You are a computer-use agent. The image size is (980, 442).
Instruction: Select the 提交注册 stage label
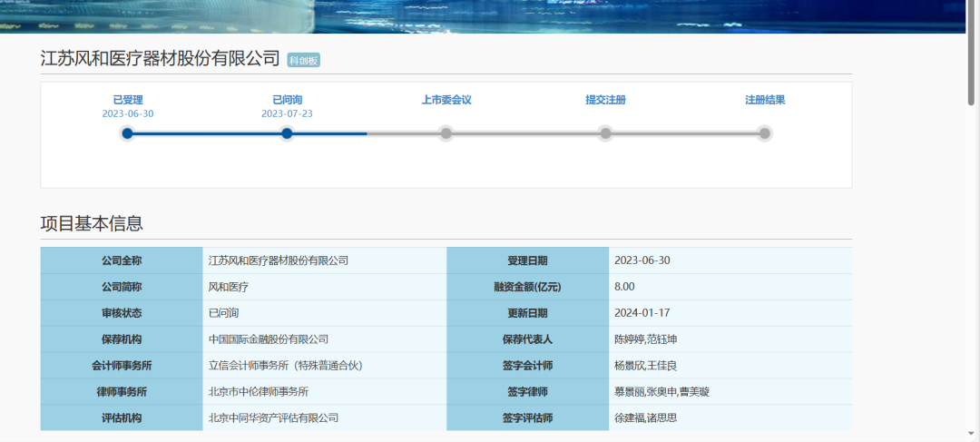tap(605, 100)
